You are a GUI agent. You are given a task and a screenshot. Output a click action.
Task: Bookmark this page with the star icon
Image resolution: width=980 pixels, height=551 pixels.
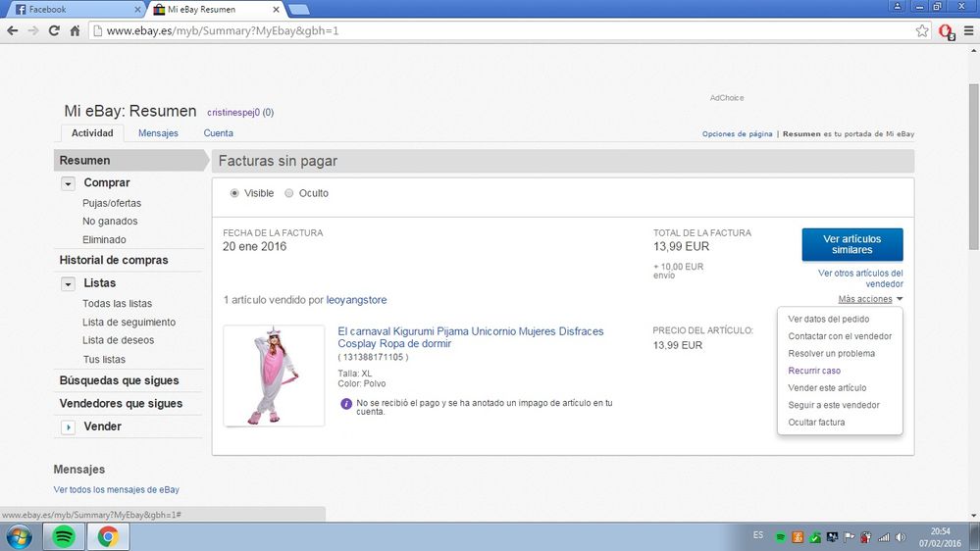pyautogui.click(x=922, y=30)
